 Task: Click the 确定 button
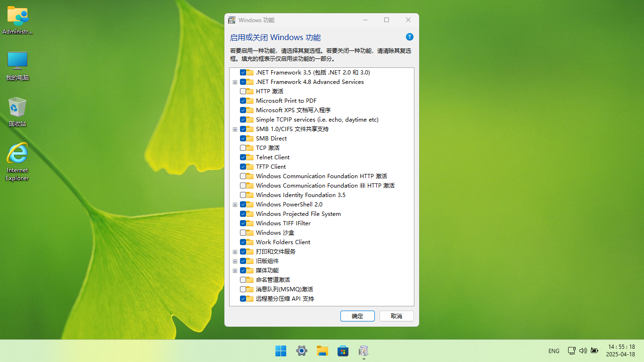pyautogui.click(x=357, y=316)
